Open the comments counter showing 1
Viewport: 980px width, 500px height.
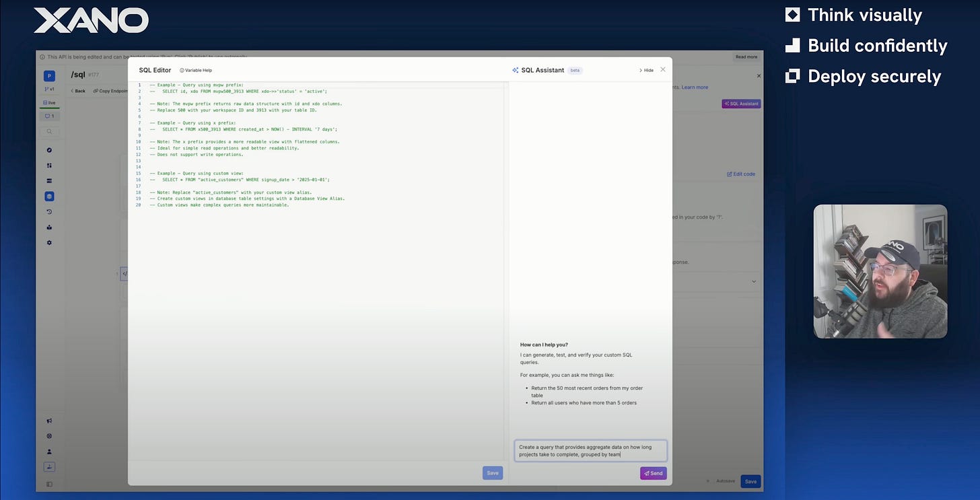pyautogui.click(x=49, y=116)
